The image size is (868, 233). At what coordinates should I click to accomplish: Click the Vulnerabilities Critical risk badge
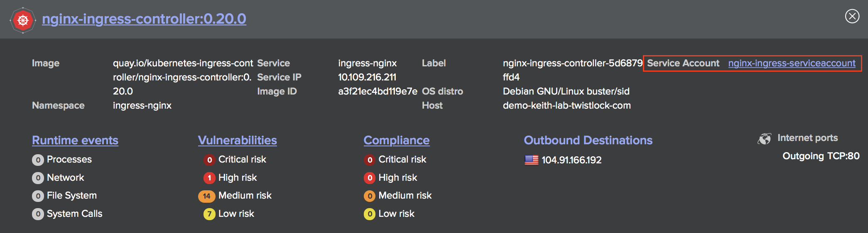pos(209,160)
